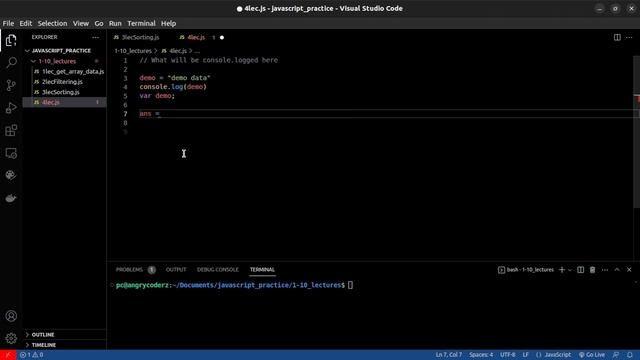Viewport: 640px width, 360px height.
Task: Open the Remote Explorer view
Action: click(11, 153)
